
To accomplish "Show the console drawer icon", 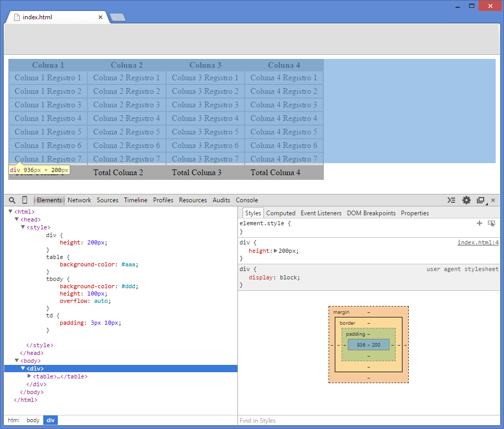I will (451, 200).
